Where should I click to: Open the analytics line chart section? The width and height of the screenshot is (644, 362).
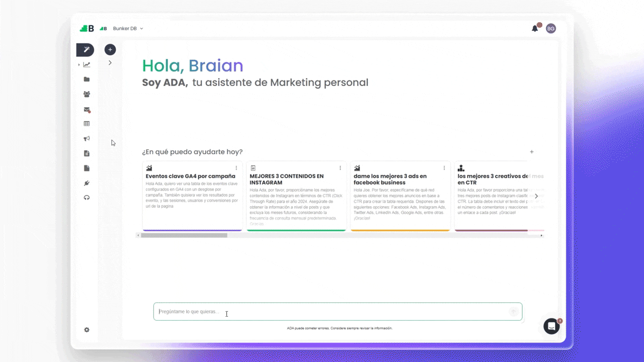[x=87, y=64]
